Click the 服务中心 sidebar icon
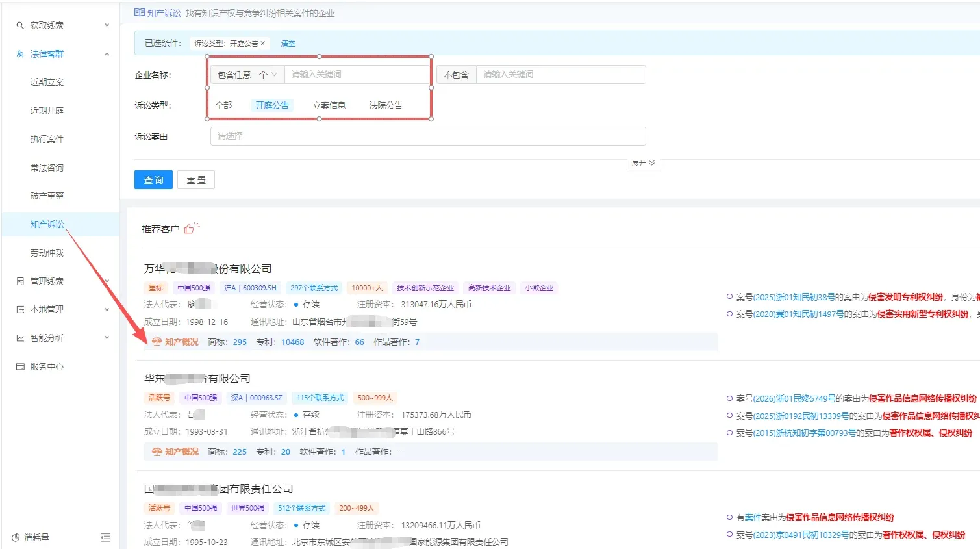 click(x=20, y=366)
